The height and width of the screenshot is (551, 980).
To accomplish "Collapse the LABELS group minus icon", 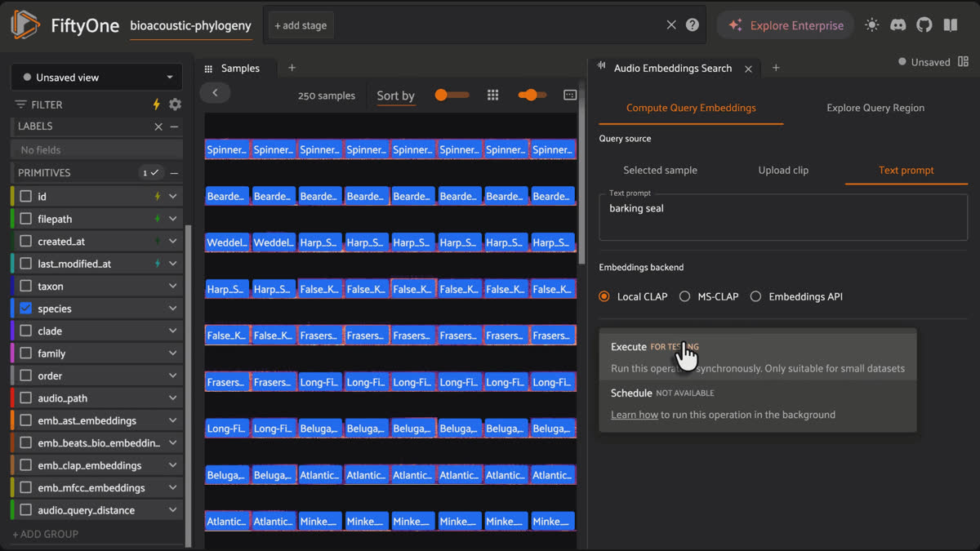I will tap(174, 127).
